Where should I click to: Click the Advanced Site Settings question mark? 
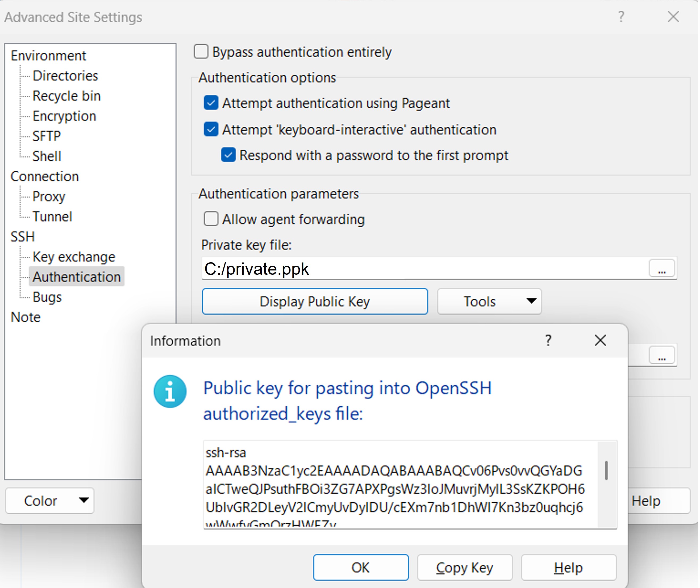pyautogui.click(x=621, y=17)
